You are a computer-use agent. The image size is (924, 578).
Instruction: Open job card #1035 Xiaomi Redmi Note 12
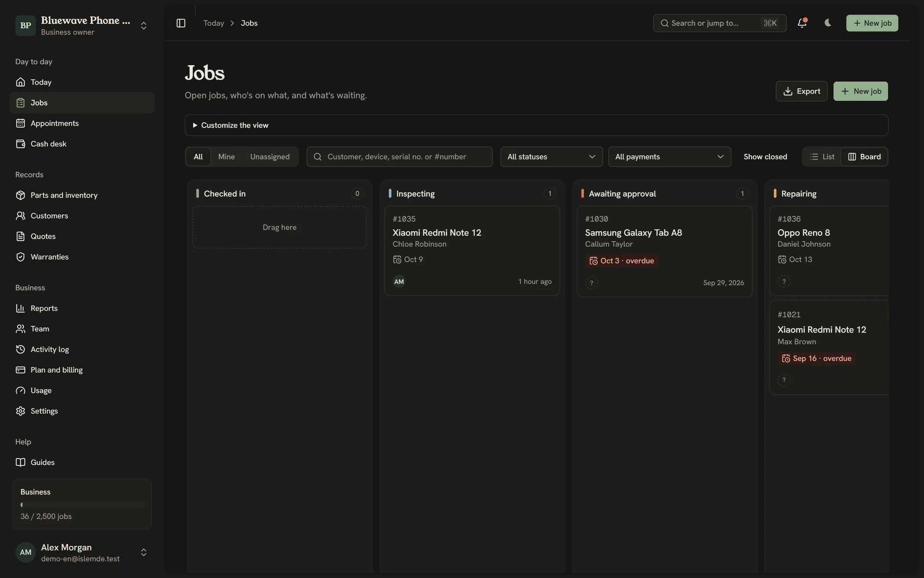tap(472, 251)
